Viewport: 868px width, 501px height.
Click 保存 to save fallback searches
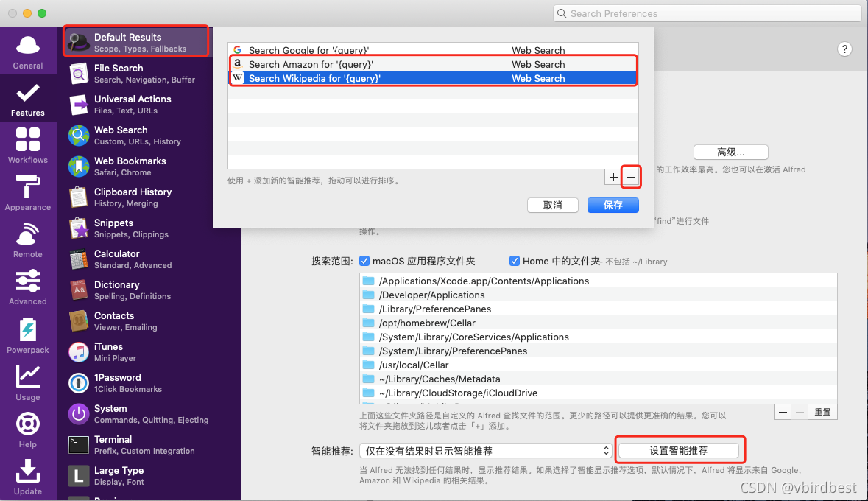tap(613, 205)
